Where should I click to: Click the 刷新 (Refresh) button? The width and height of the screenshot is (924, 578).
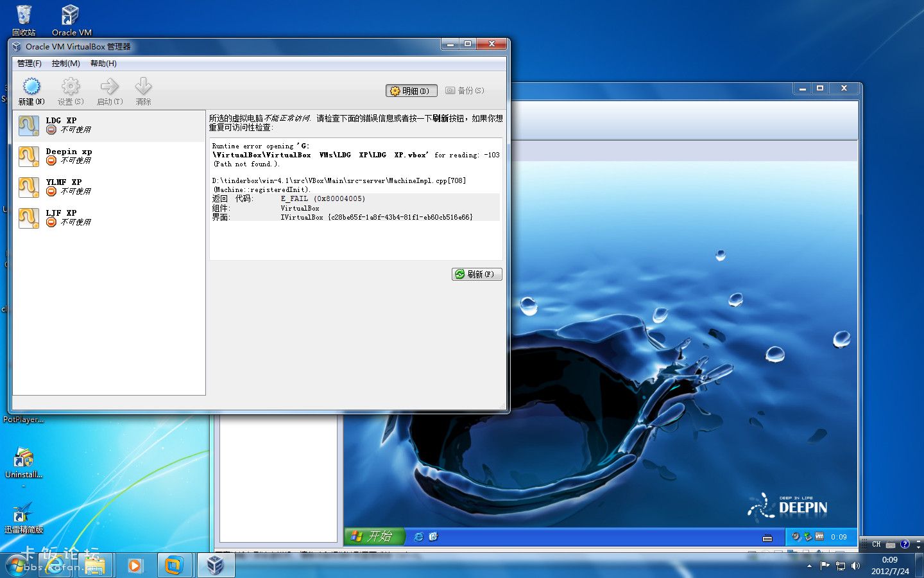(x=477, y=274)
